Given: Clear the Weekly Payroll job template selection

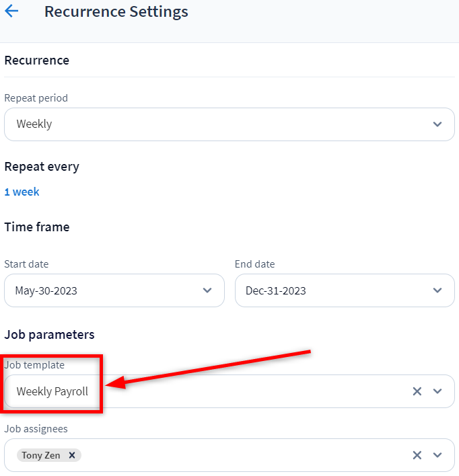Looking at the screenshot, I should coord(417,391).
